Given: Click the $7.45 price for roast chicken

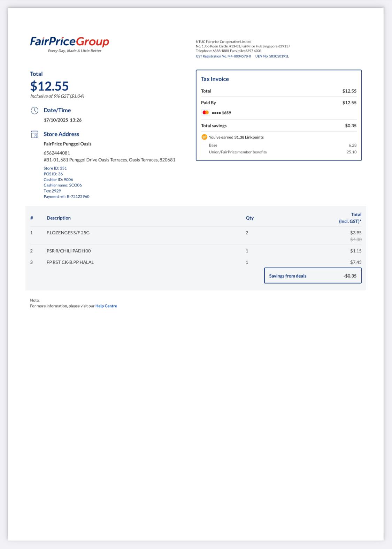Looking at the screenshot, I should pyautogui.click(x=356, y=262).
